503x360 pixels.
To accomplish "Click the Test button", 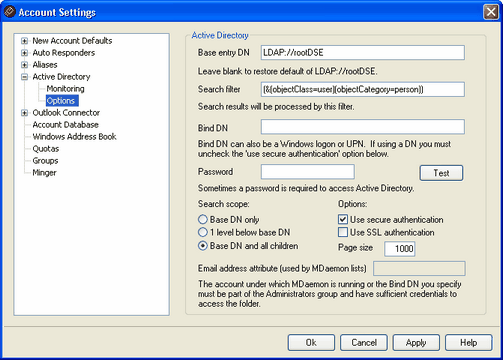I will point(441,173).
